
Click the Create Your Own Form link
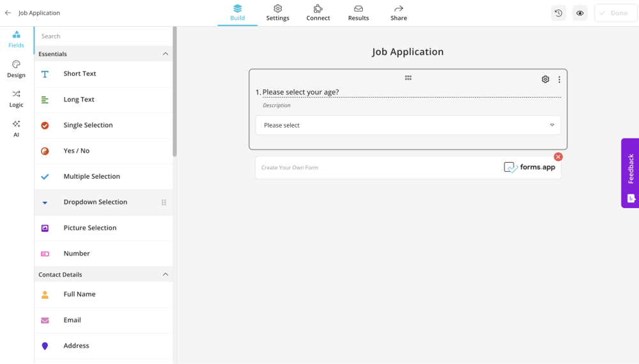pyautogui.click(x=289, y=167)
